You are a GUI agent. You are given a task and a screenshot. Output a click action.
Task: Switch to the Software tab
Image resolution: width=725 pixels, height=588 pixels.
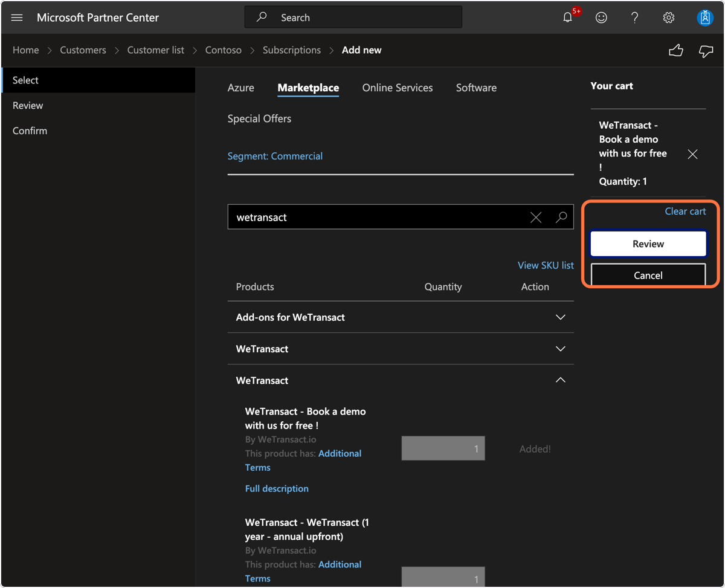[x=476, y=88]
